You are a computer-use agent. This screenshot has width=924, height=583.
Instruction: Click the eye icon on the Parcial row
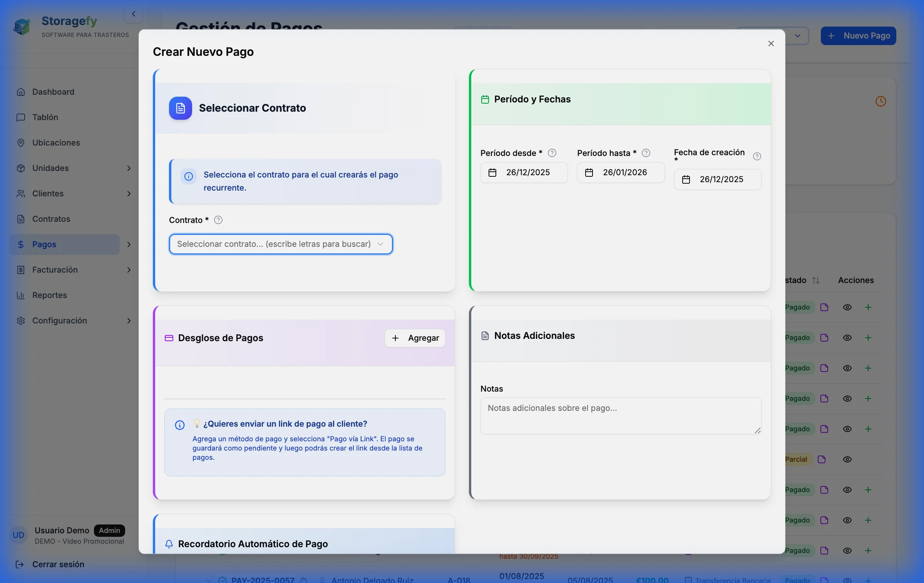pyautogui.click(x=847, y=459)
